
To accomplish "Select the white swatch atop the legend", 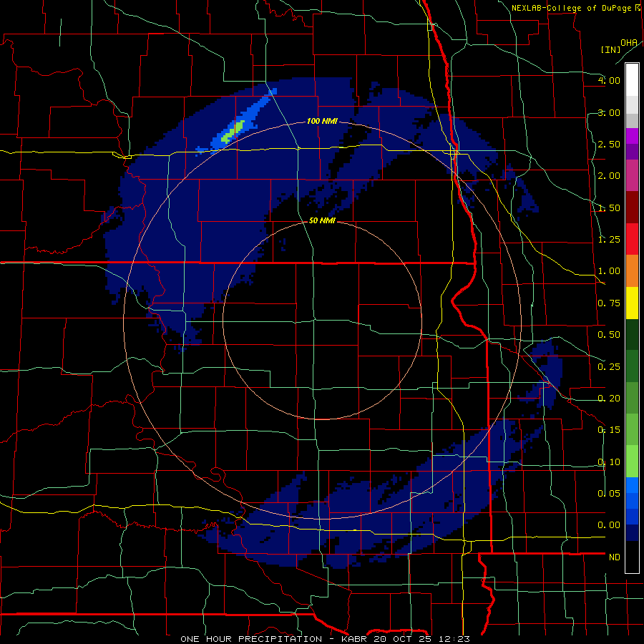I will pyautogui.click(x=632, y=80).
